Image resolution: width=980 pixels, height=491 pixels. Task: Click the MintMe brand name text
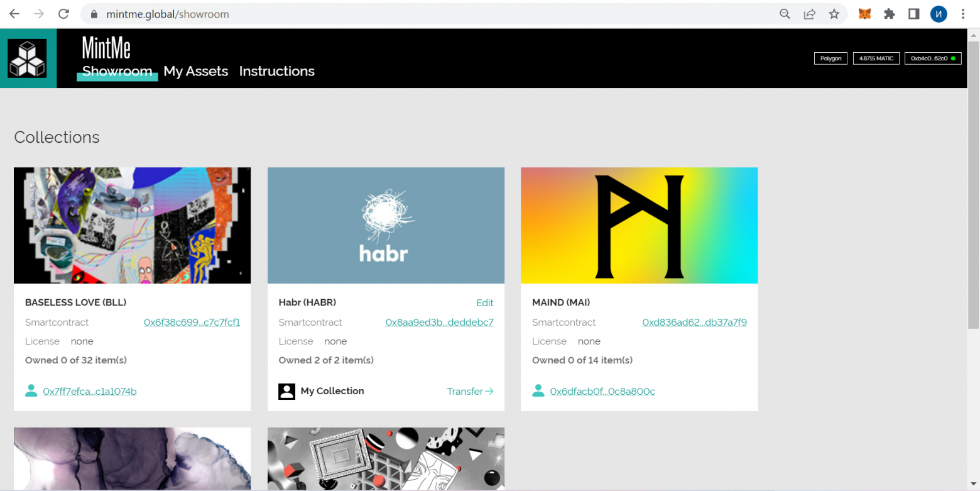pyautogui.click(x=106, y=48)
